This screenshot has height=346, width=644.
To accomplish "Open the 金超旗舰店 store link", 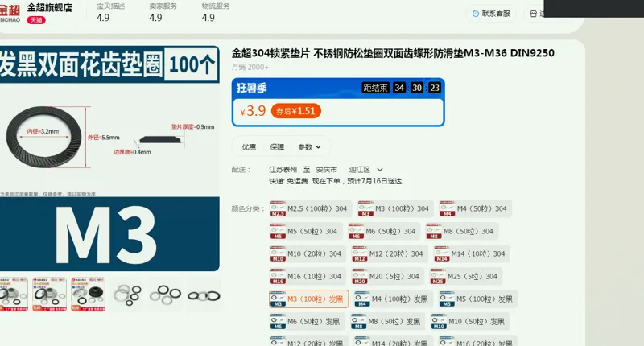I will [49, 7].
